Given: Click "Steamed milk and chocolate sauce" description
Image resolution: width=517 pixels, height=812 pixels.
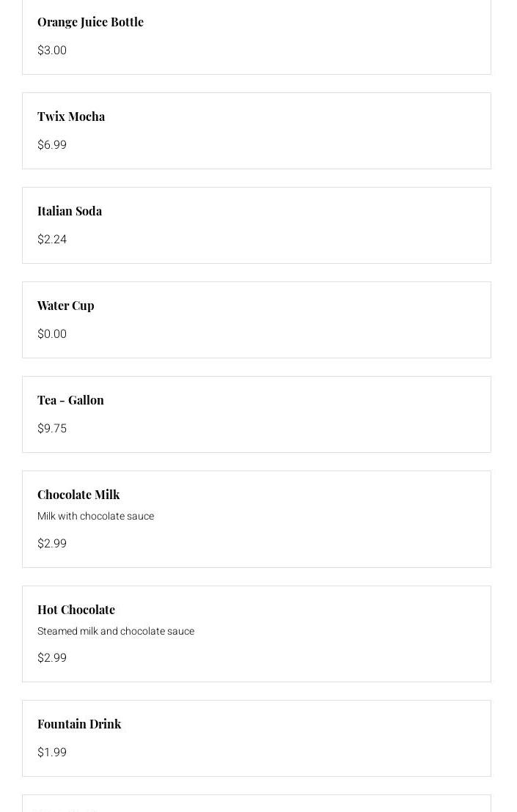Looking at the screenshot, I should (116, 631).
